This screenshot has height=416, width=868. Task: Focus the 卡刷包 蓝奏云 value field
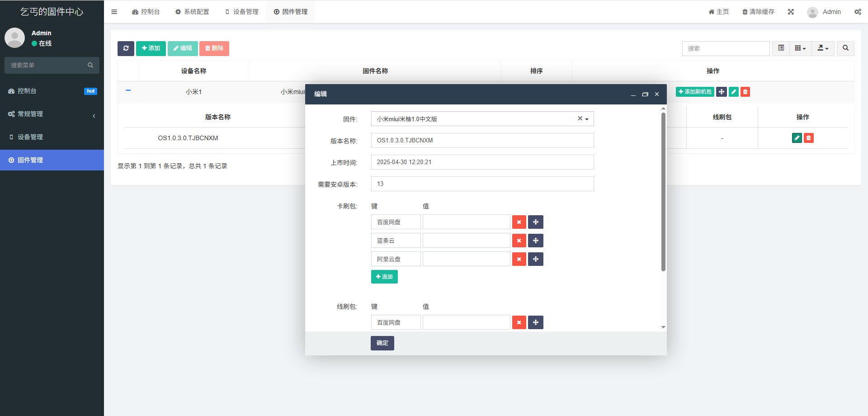coord(467,241)
